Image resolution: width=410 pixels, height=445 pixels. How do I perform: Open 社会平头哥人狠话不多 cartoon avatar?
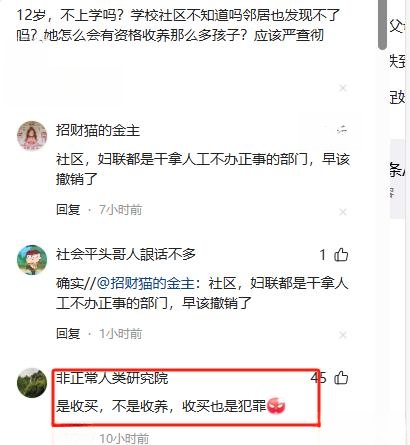pyautogui.click(x=32, y=260)
